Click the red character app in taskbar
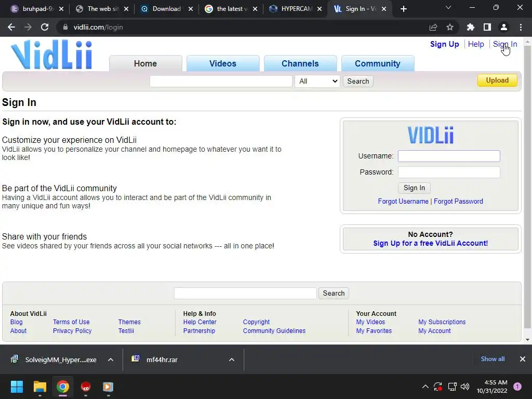The image size is (532, 399). [x=86, y=387]
